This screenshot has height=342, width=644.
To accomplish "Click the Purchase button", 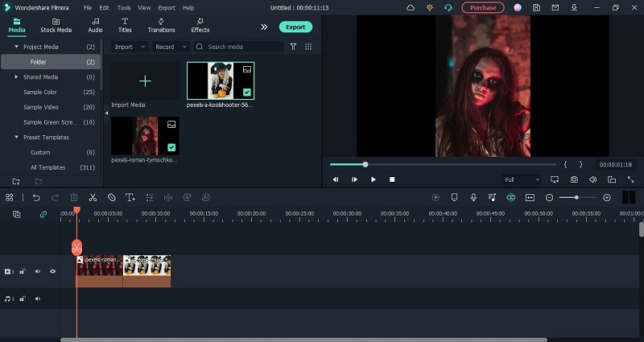I will tap(482, 8).
